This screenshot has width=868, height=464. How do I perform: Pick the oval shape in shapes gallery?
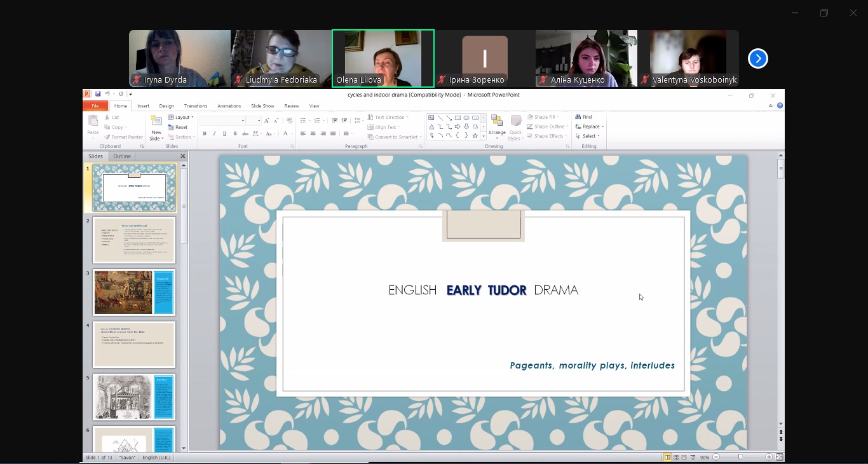[466, 118]
